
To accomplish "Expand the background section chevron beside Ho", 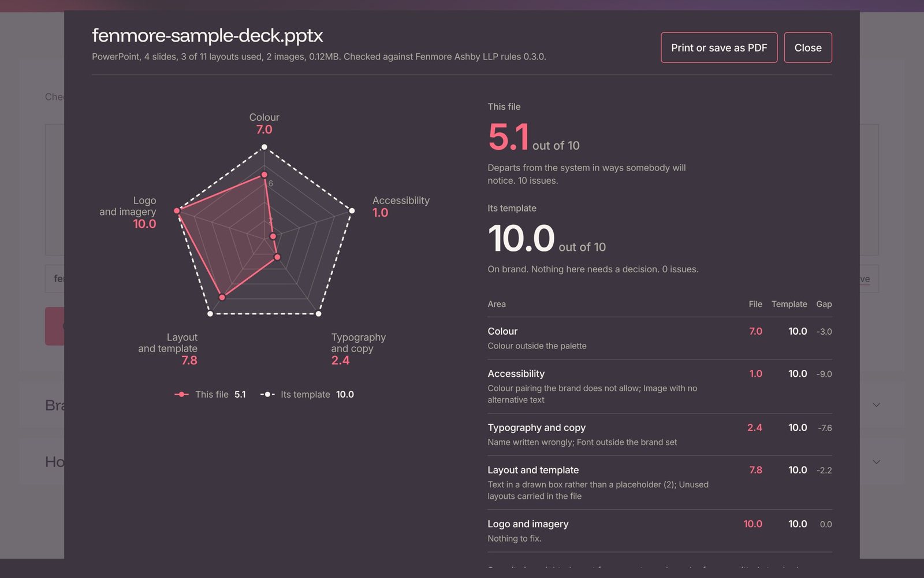I will [x=876, y=461].
